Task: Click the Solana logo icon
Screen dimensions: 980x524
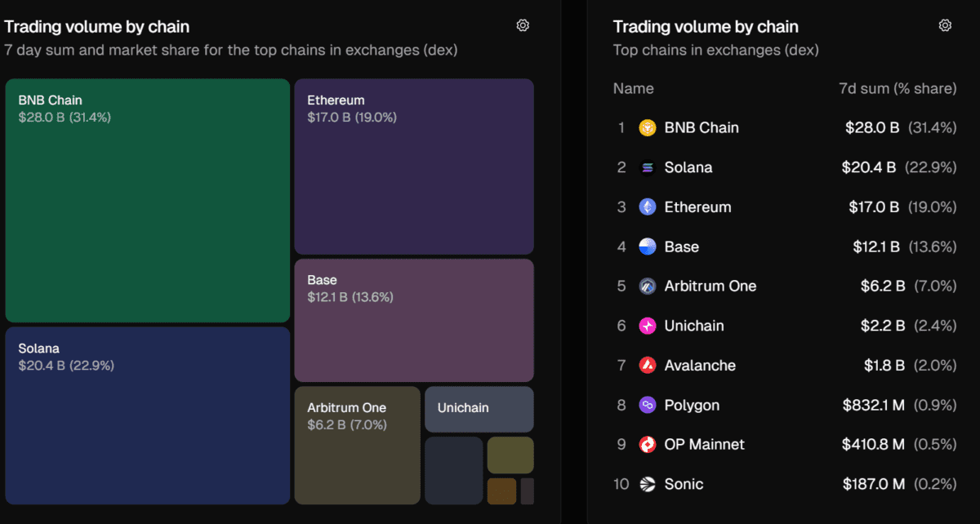Action: pos(648,167)
